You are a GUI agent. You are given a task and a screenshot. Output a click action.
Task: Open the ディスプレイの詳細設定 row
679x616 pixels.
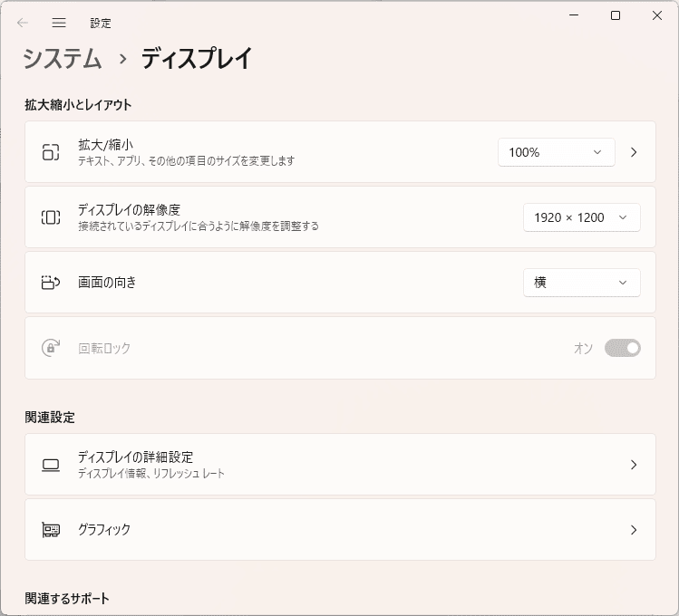[x=340, y=465]
